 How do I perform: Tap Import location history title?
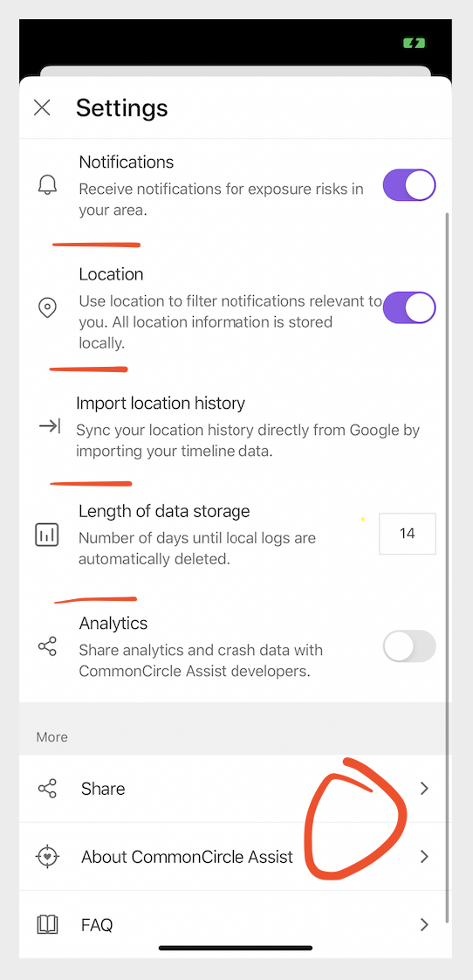pos(161,404)
